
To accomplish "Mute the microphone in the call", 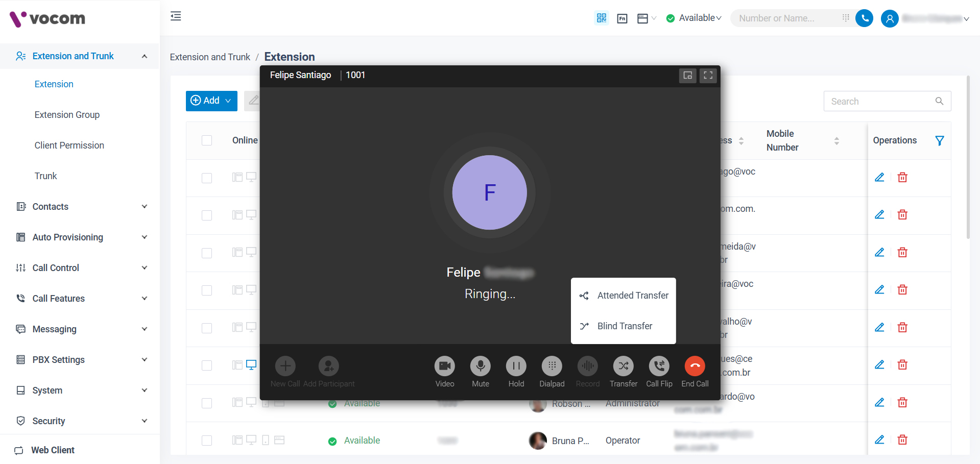I will [480, 366].
